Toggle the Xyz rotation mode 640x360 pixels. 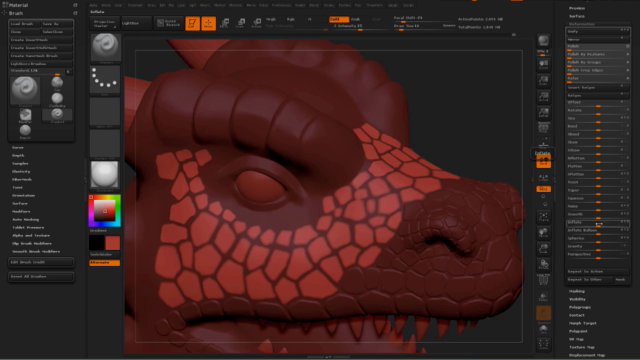543,189
